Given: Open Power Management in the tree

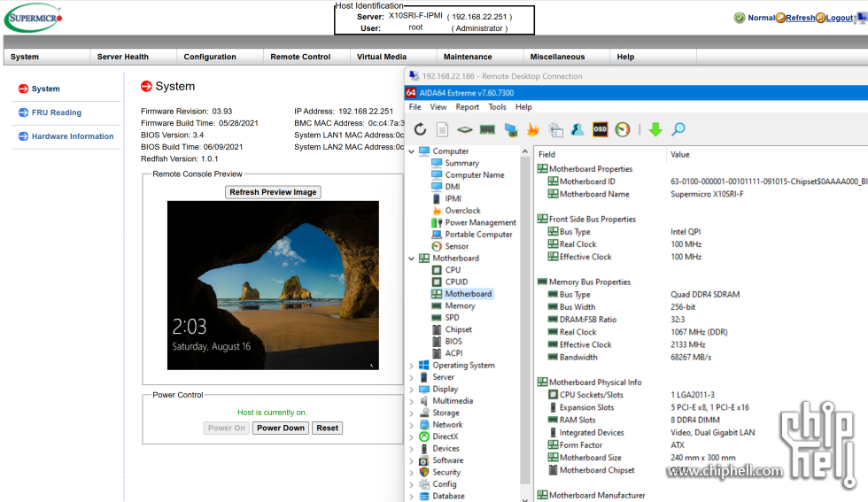Looking at the screenshot, I should (480, 222).
